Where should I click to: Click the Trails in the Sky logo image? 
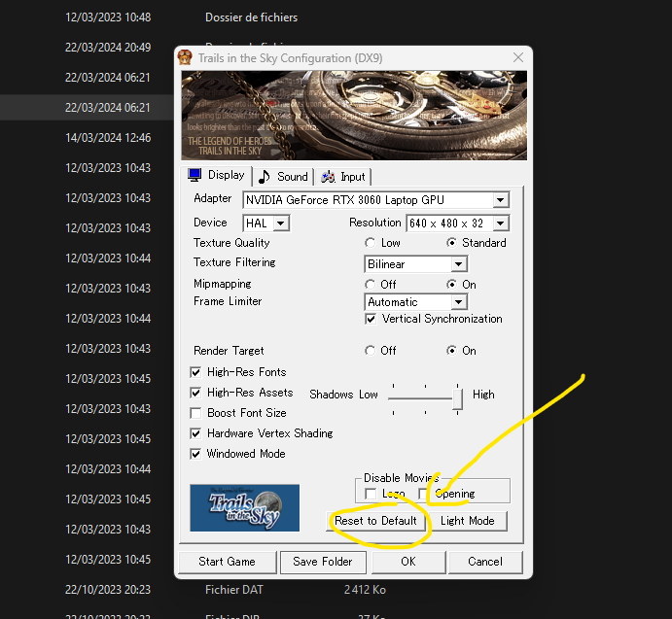pyautogui.click(x=244, y=507)
